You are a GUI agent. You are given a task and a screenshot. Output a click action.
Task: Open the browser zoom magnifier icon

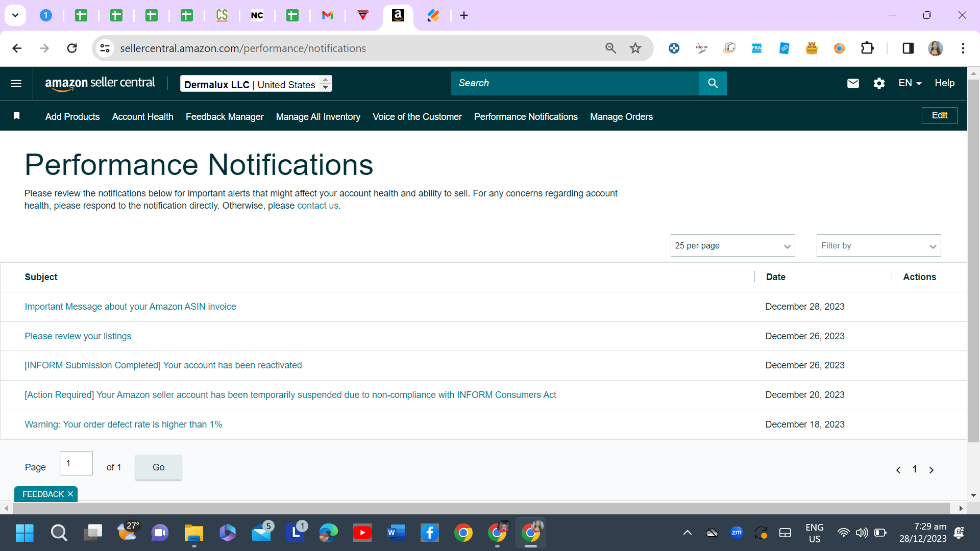tap(611, 48)
